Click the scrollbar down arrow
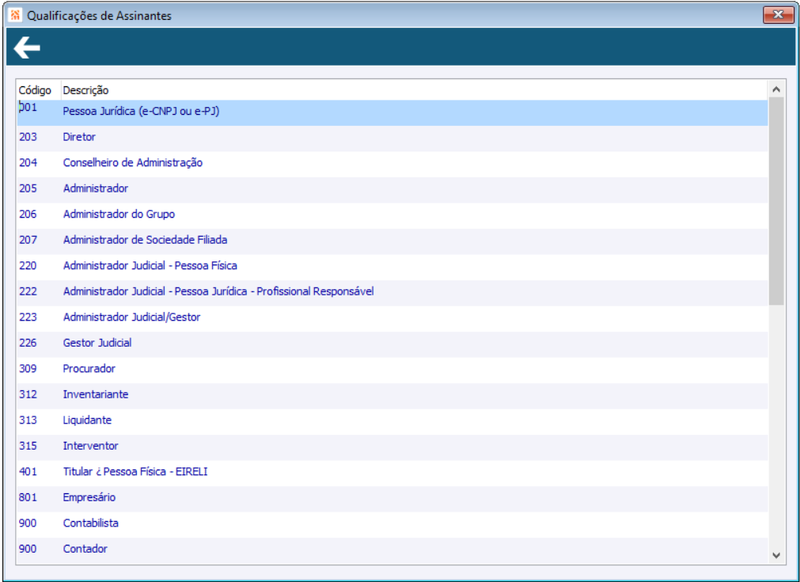This screenshot has width=800, height=582. 776,555
